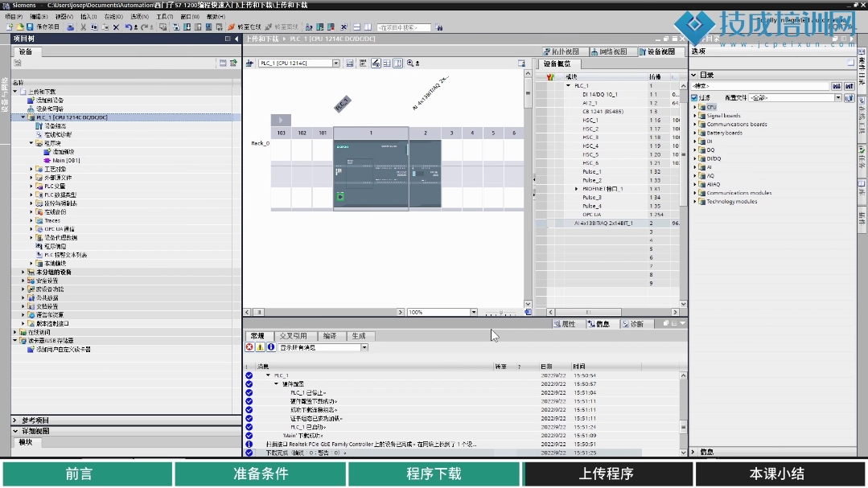Click the print toolbar icon
Screen dimensions: 868x488
click(70, 27)
